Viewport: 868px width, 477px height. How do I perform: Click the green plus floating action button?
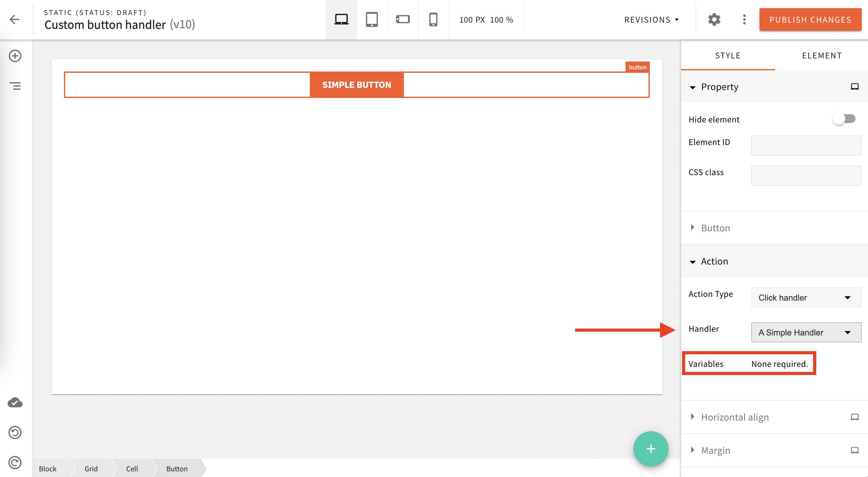click(x=650, y=449)
